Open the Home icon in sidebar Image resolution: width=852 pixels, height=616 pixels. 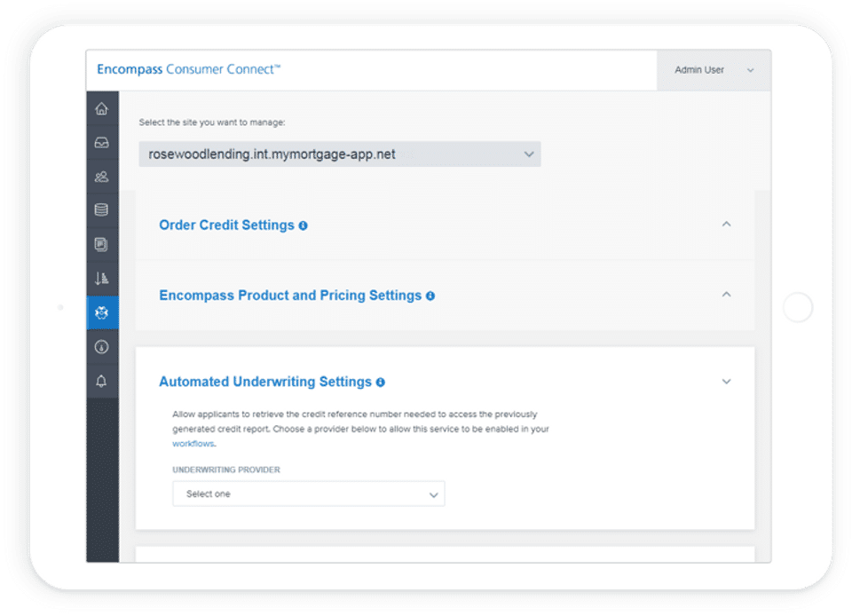tap(101, 108)
